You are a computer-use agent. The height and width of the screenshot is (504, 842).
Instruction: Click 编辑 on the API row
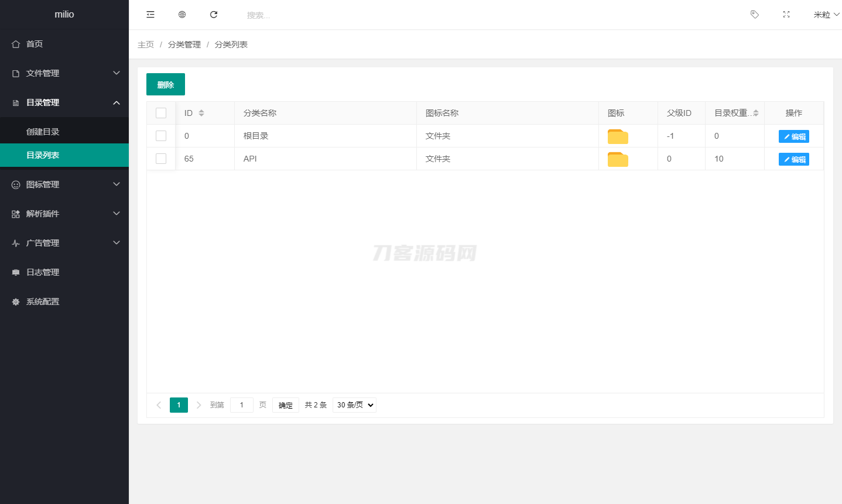tap(793, 158)
